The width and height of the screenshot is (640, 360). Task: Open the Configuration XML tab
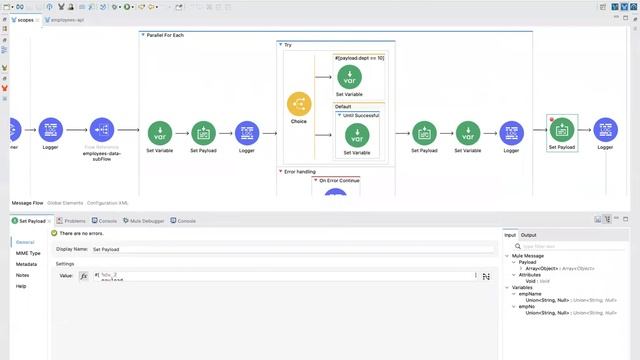107,203
